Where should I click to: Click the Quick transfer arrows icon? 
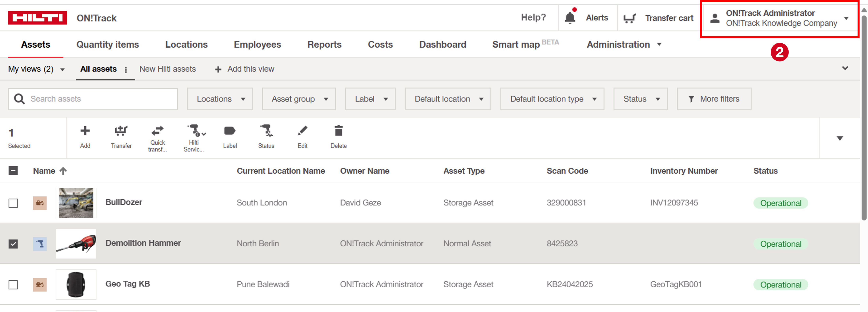[x=157, y=131]
